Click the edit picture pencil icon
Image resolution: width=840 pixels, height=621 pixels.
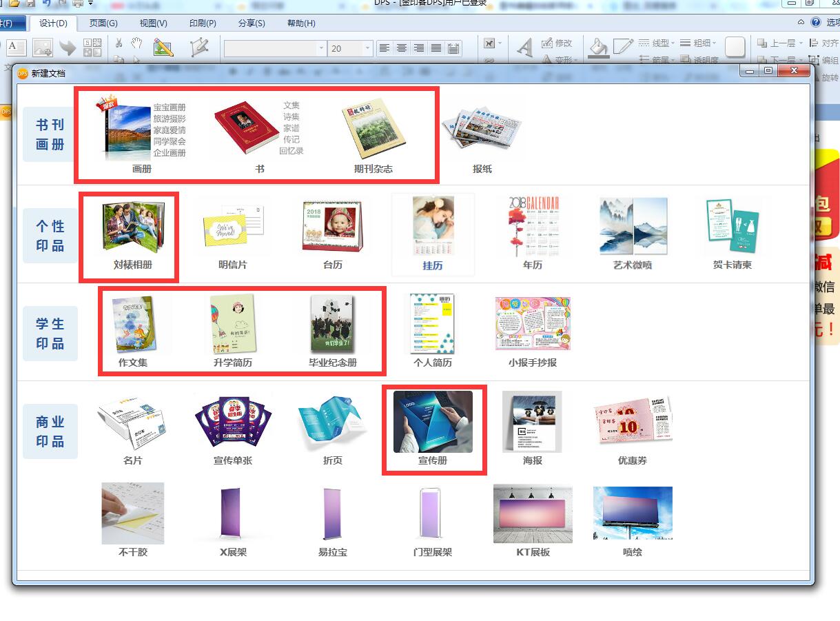click(163, 47)
